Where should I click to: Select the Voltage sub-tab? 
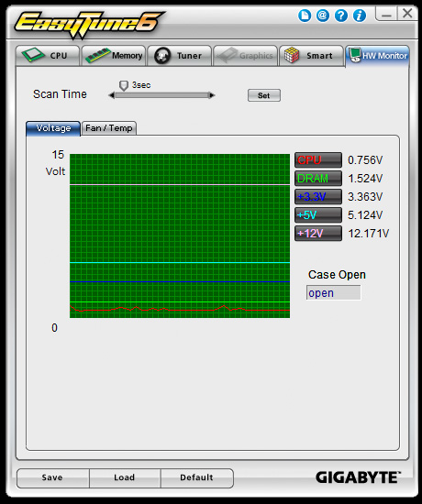click(x=53, y=128)
